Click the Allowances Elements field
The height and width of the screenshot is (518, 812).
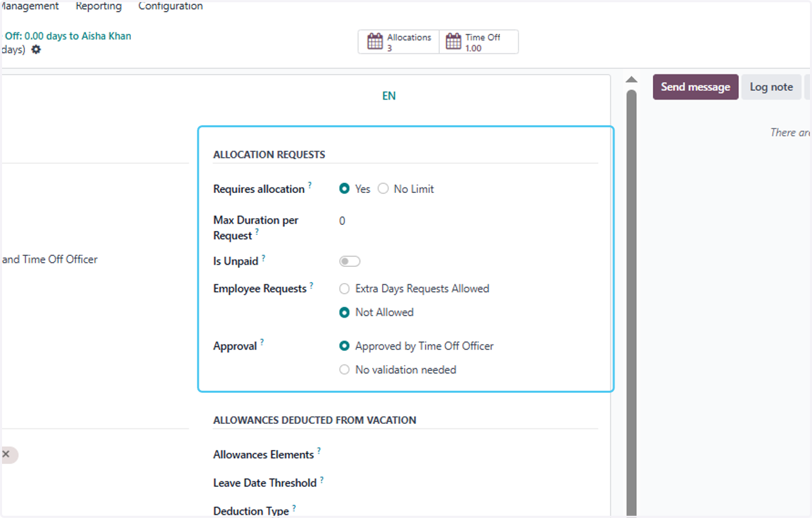coord(468,455)
